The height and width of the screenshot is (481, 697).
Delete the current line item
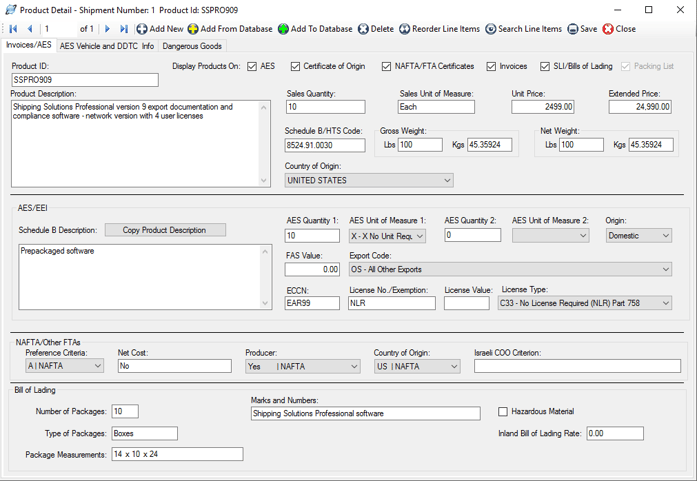point(376,29)
